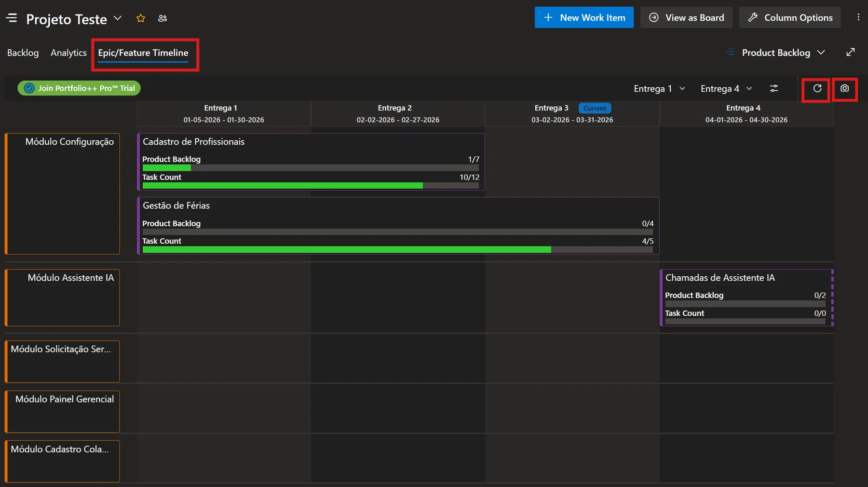This screenshot has height=487, width=868.
Task: Expand the Product Backlog level selector
Action: pos(776,53)
